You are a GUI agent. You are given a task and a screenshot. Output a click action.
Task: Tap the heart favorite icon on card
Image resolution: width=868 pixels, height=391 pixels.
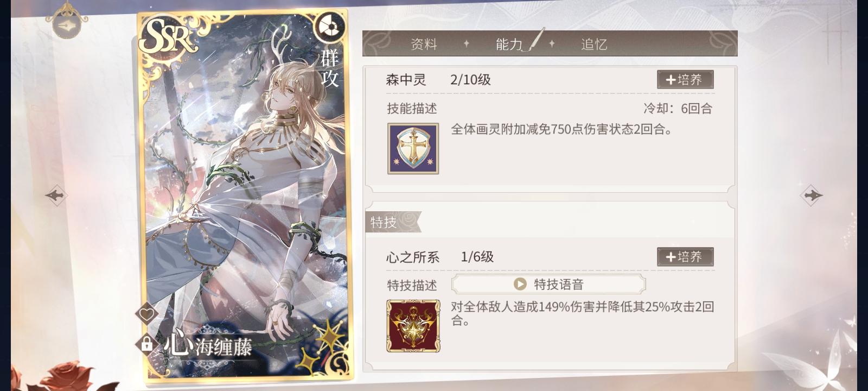click(146, 314)
